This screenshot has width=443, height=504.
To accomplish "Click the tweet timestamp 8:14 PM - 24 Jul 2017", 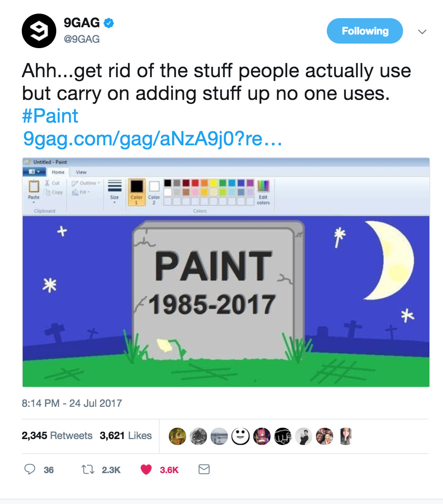I will (x=72, y=403).
